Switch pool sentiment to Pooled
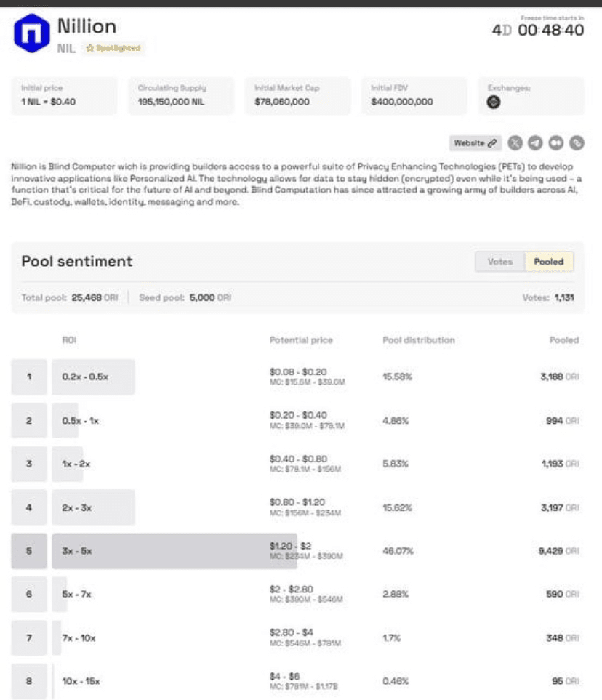 (x=549, y=262)
